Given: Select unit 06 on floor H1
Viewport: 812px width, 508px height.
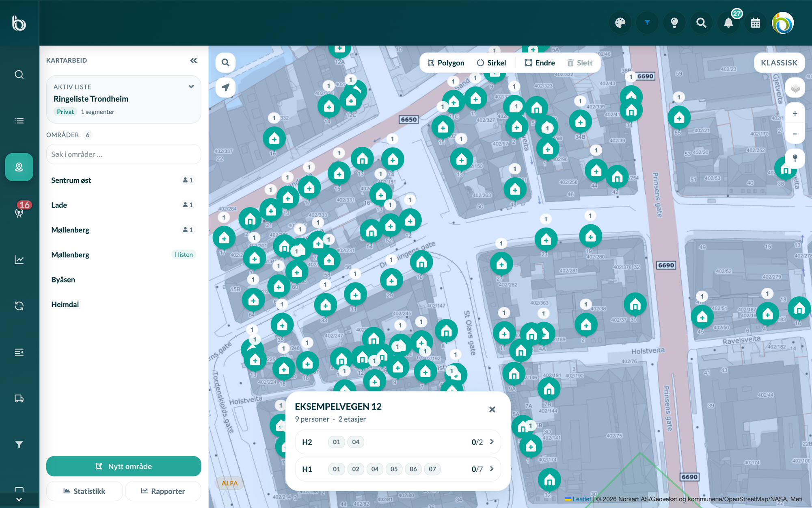Looking at the screenshot, I should [x=413, y=469].
